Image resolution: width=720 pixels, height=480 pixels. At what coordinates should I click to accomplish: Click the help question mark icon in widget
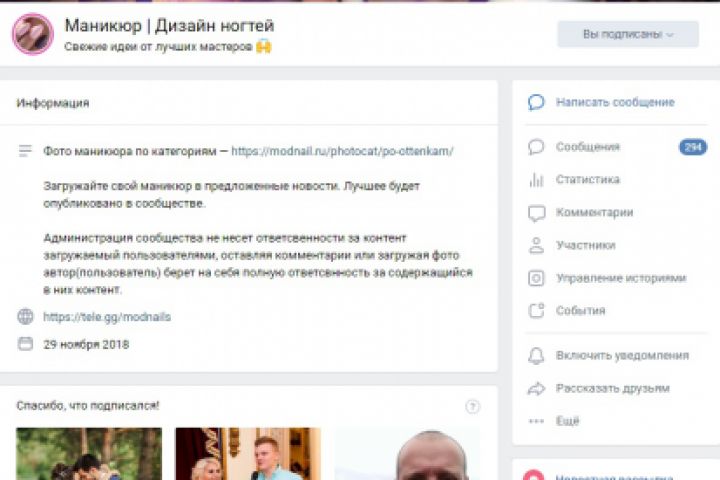[x=472, y=407]
